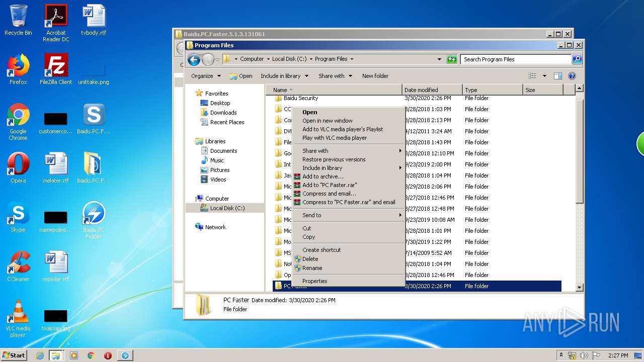Launch Skype from desktop shortcut
This screenshot has height=362, width=644.
pyautogui.click(x=18, y=217)
